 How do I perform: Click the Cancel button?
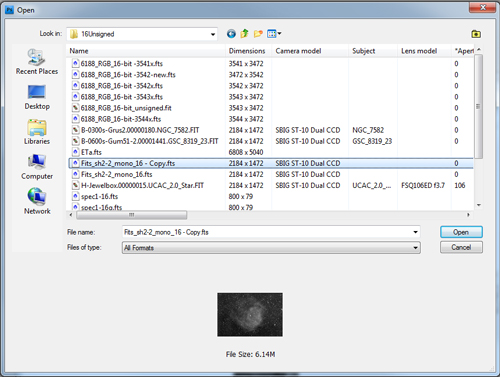(461, 247)
